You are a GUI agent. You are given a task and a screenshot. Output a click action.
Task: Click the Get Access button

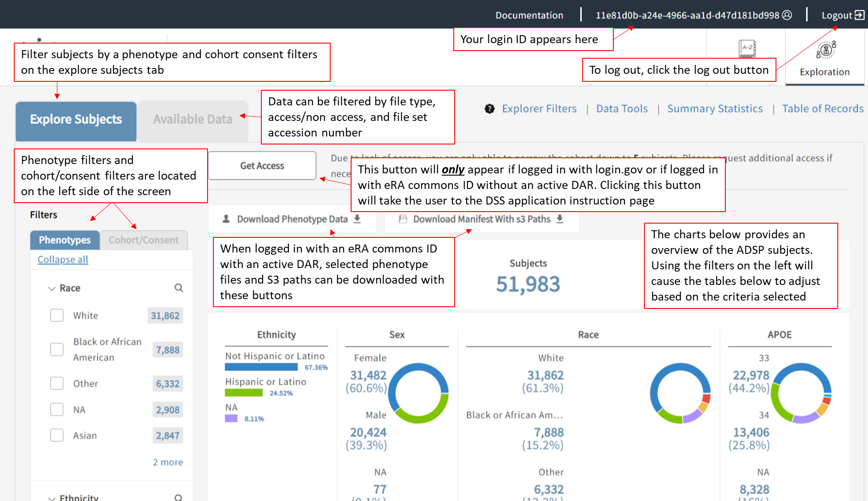(262, 166)
